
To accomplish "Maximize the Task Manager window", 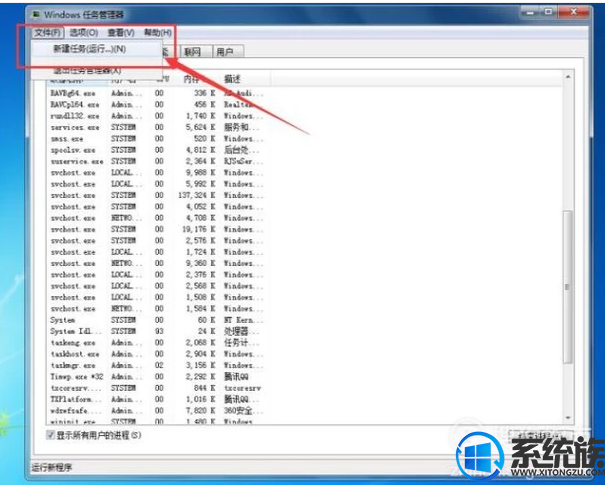I will (x=548, y=13).
